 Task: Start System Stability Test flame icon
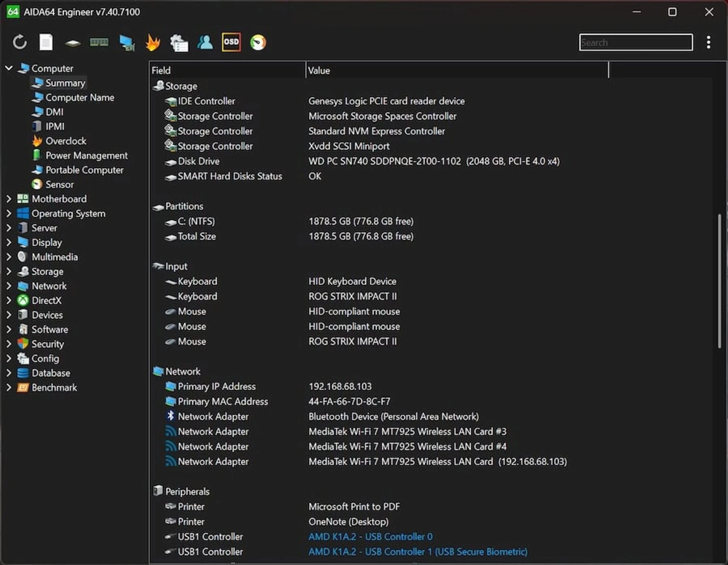(x=153, y=42)
